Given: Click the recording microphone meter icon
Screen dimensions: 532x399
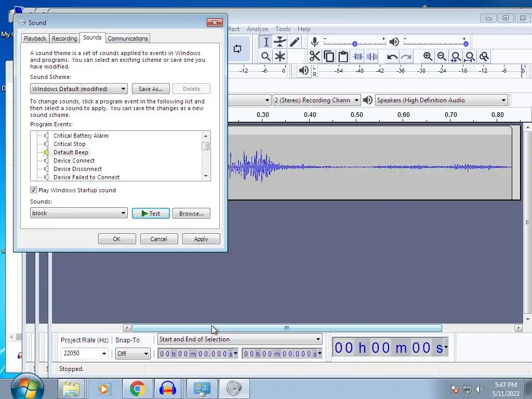Looking at the screenshot, I should click(314, 42).
